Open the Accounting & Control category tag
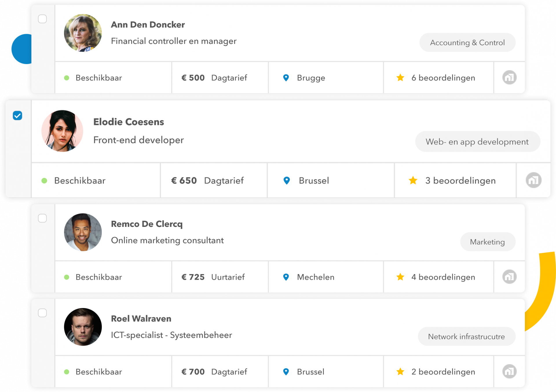556x392 pixels. 467,42
